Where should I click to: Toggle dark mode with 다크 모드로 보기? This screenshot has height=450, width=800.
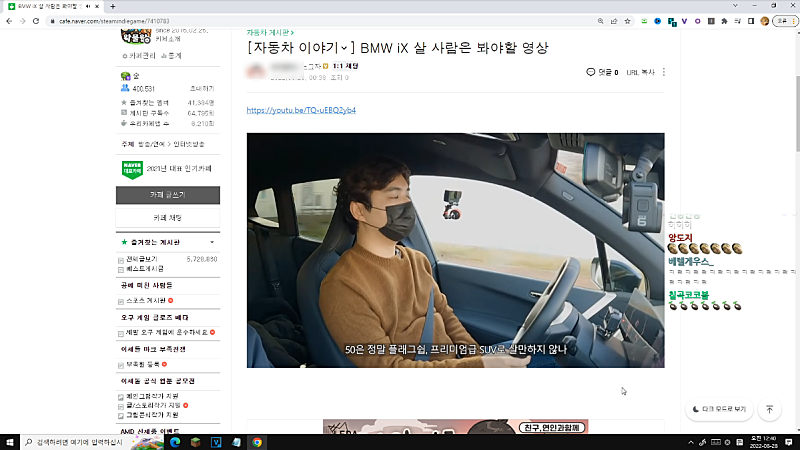click(719, 409)
